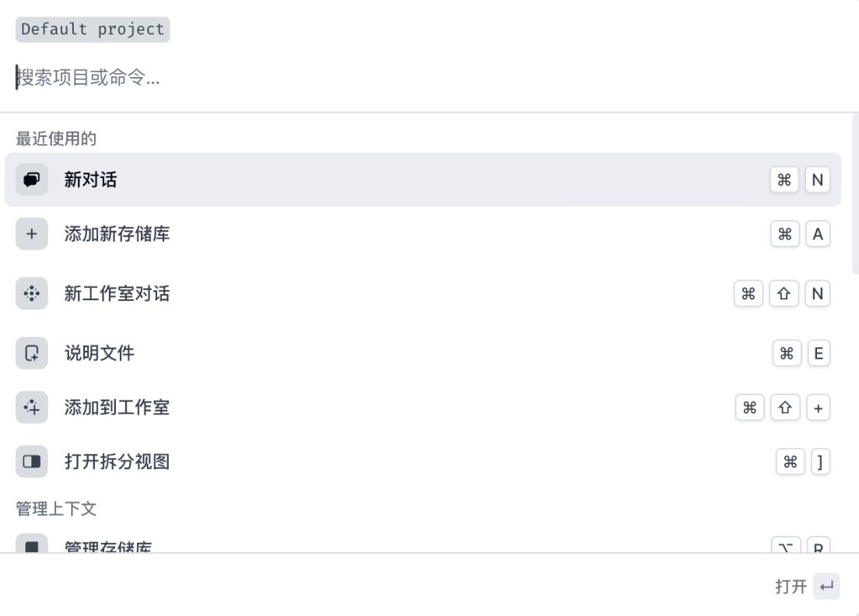
Task: Click the ⌘ N shortcut keys for 新对话
Action: [x=800, y=180]
